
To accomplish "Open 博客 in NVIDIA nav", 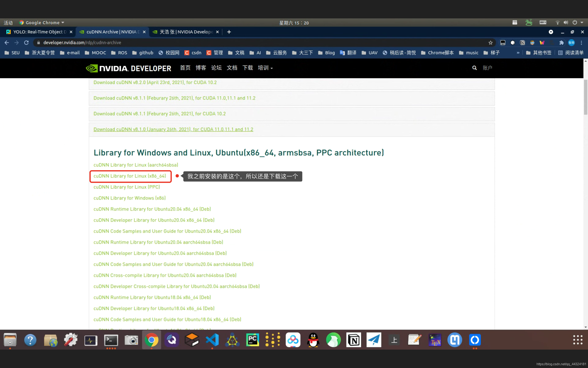I will [201, 68].
